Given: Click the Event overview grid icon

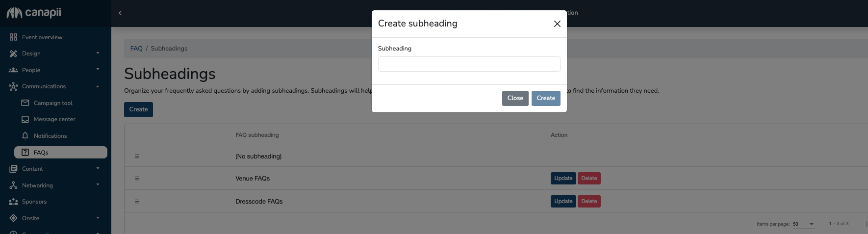Looking at the screenshot, I should click(x=13, y=37).
